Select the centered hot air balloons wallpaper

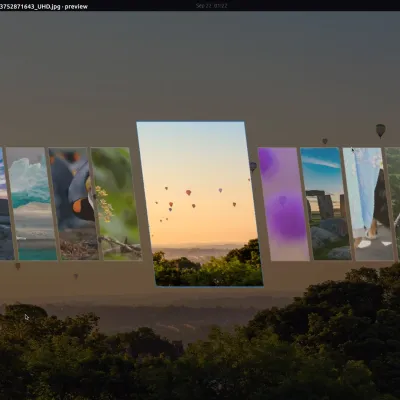[199, 203]
